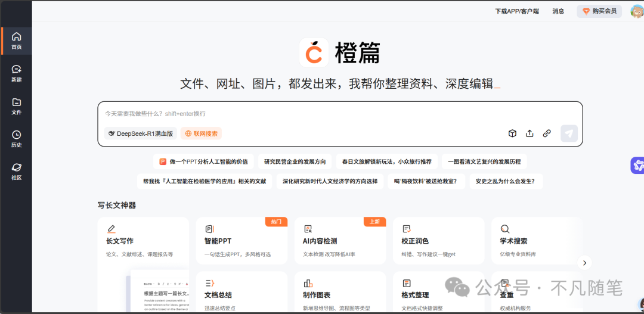Select suggestion 深化研究新时代人文经济学的方向选择

pyautogui.click(x=330, y=181)
